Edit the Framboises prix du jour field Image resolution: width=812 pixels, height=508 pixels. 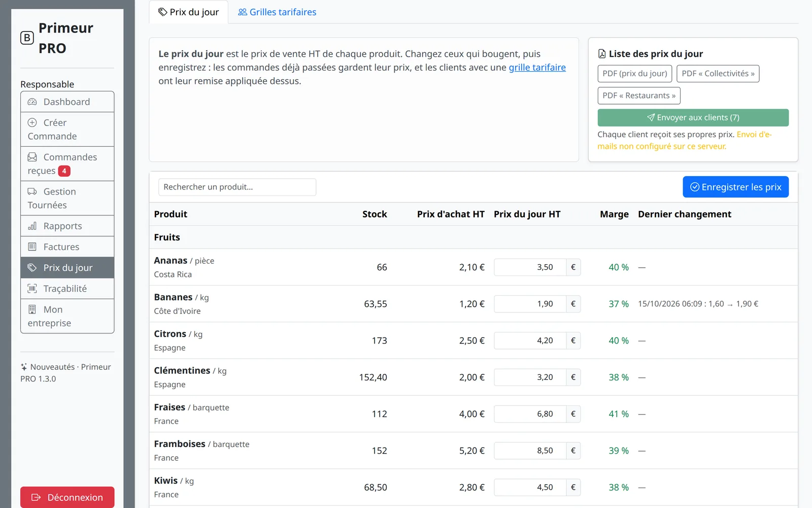(x=530, y=451)
